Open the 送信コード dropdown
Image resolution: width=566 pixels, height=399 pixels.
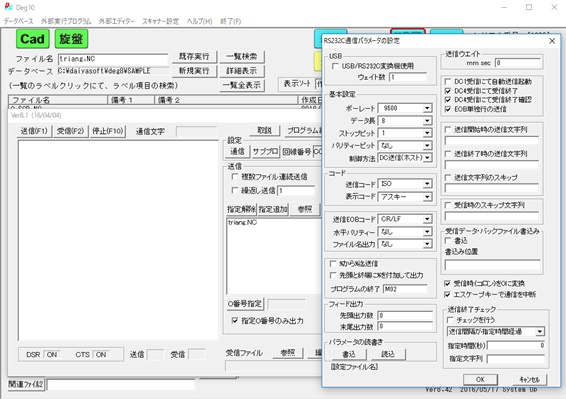pos(427,184)
